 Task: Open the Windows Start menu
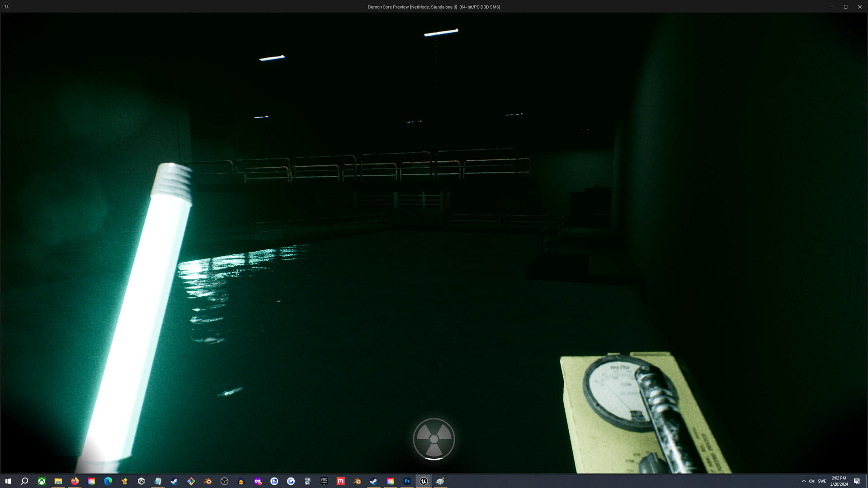pyautogui.click(x=9, y=481)
